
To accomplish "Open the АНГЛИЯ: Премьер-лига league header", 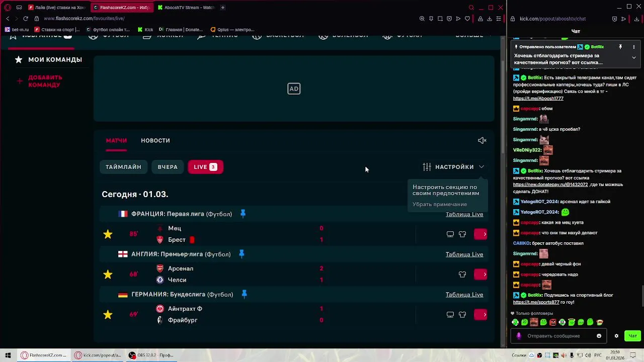I will tap(181, 254).
